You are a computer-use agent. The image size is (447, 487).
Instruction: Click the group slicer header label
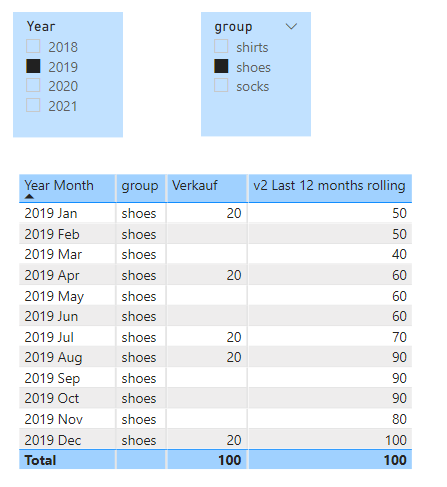[x=233, y=27]
